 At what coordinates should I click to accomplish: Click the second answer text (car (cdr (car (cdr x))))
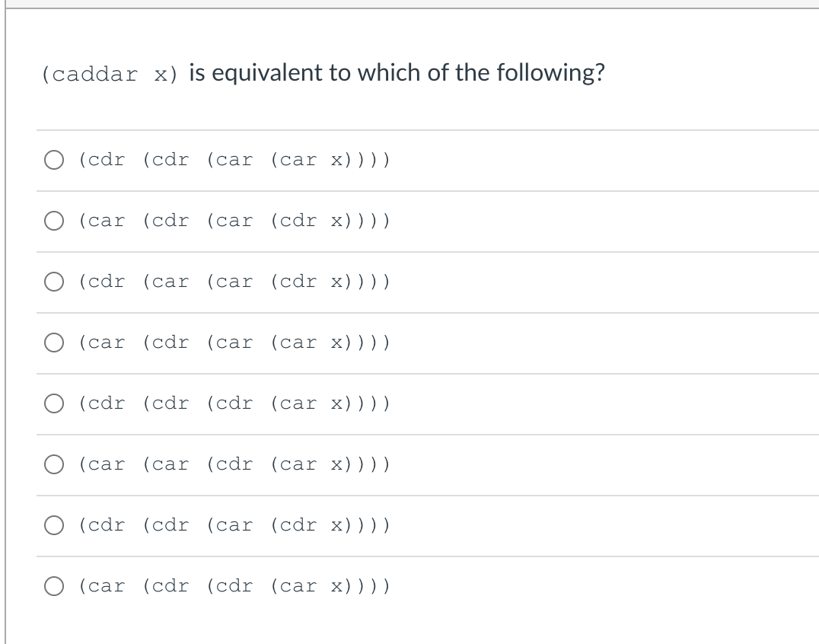coord(234,220)
